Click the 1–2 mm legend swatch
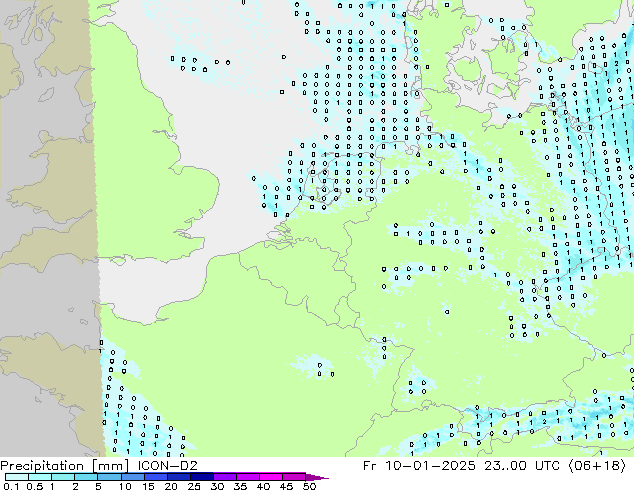 [x=63, y=477]
